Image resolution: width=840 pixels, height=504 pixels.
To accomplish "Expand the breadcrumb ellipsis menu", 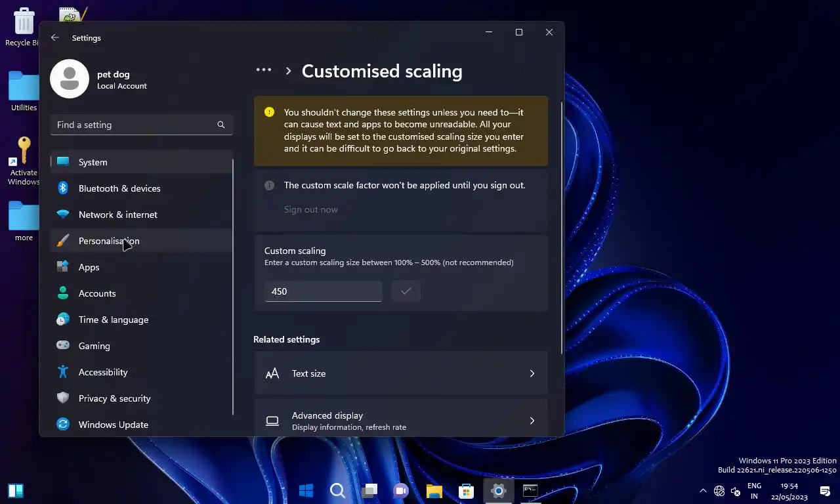I will point(264,70).
